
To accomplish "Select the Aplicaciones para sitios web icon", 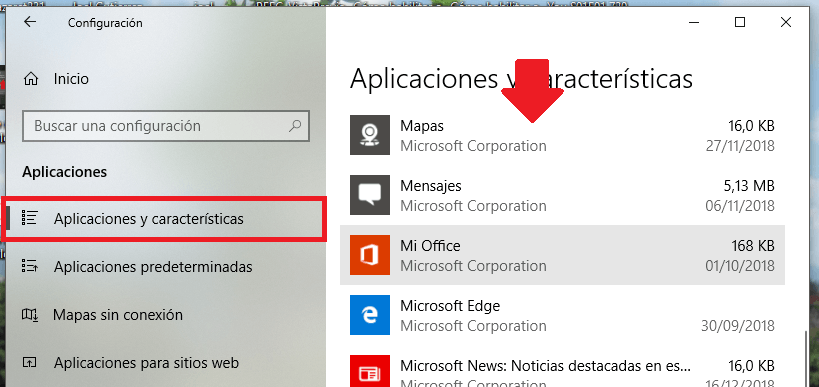I will pos(29,362).
